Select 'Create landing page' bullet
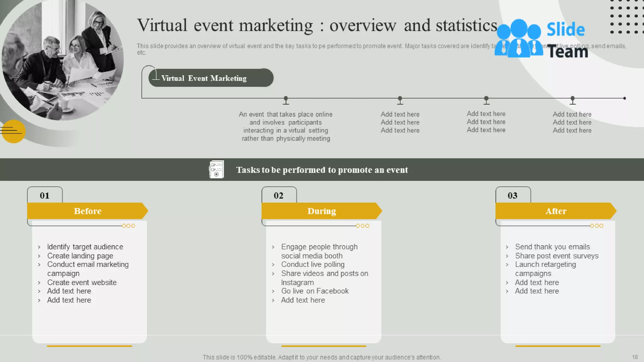Viewport: 644px width, 362px height. click(x=80, y=256)
